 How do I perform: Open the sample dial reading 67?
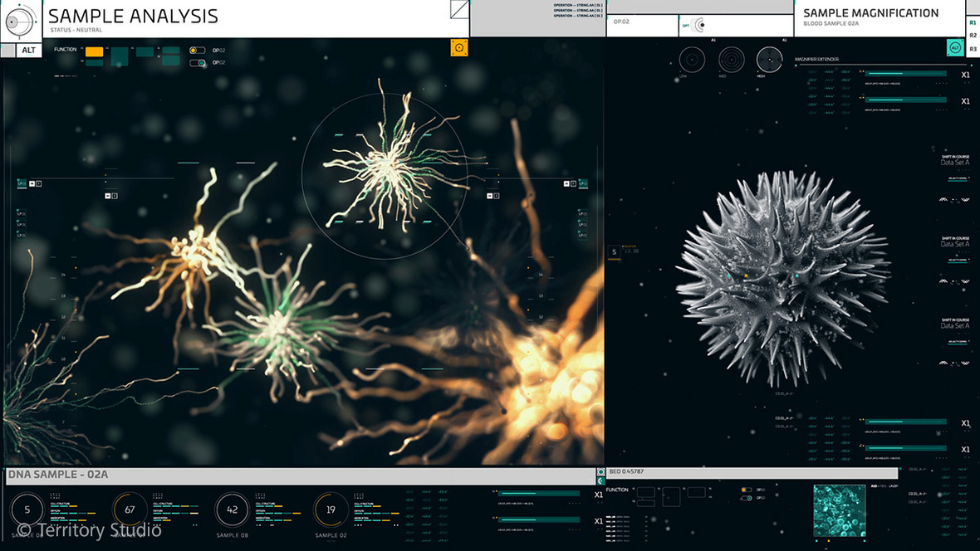tap(130, 510)
